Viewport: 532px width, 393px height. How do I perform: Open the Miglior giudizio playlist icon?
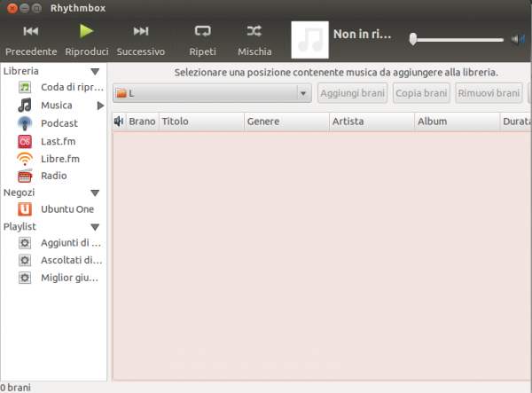[25, 278]
